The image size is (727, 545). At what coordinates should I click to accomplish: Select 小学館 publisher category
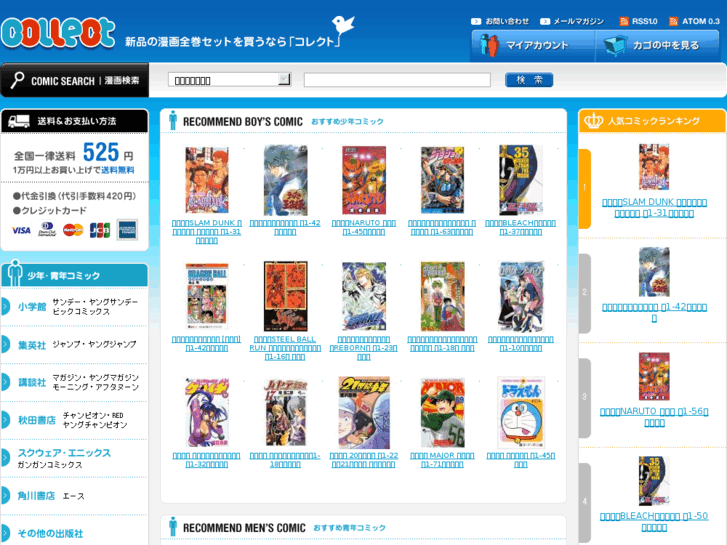(x=32, y=307)
